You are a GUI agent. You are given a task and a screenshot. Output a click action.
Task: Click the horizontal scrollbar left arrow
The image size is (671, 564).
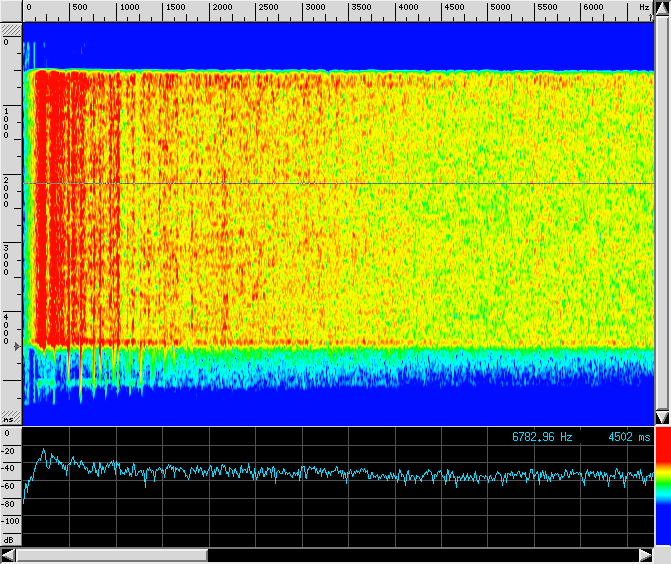coord(9,555)
